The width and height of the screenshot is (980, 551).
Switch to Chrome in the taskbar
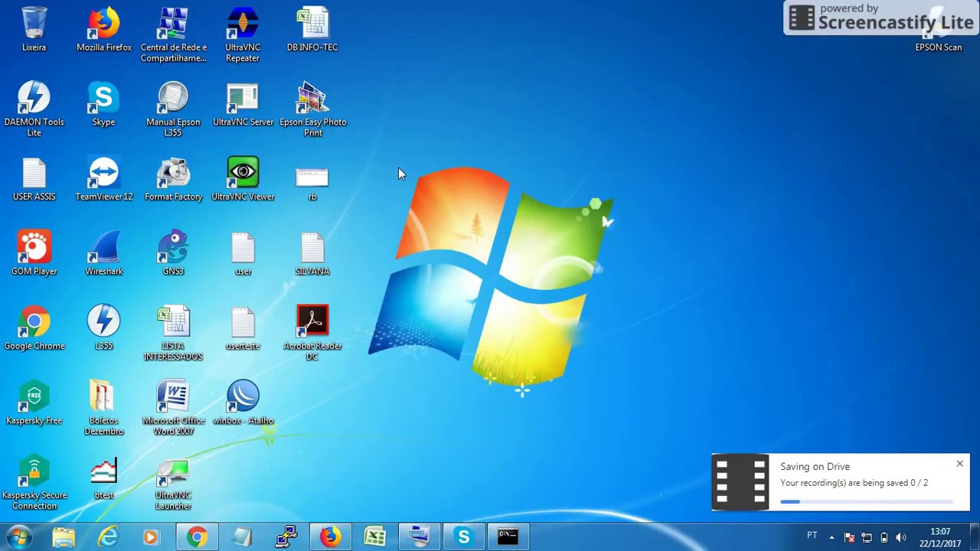pyautogui.click(x=197, y=537)
